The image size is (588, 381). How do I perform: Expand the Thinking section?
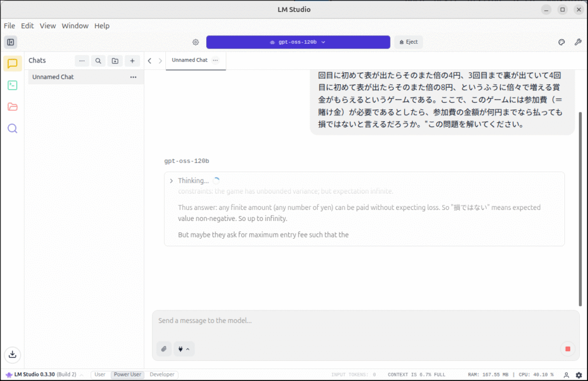tap(171, 181)
